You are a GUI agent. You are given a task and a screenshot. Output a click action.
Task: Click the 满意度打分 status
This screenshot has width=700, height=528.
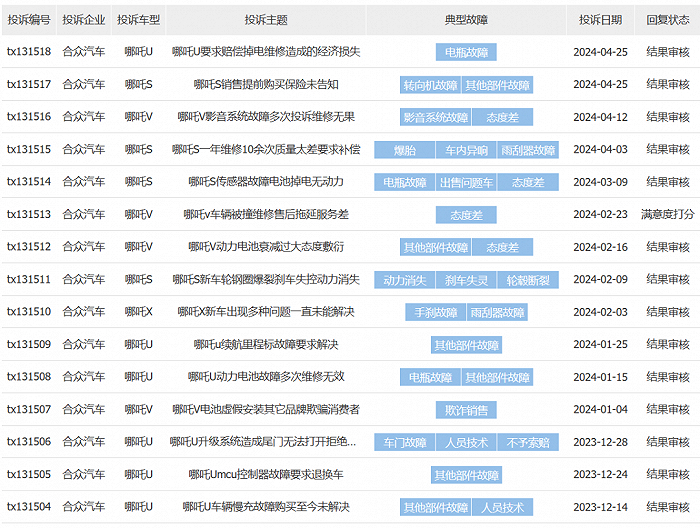pos(668,215)
